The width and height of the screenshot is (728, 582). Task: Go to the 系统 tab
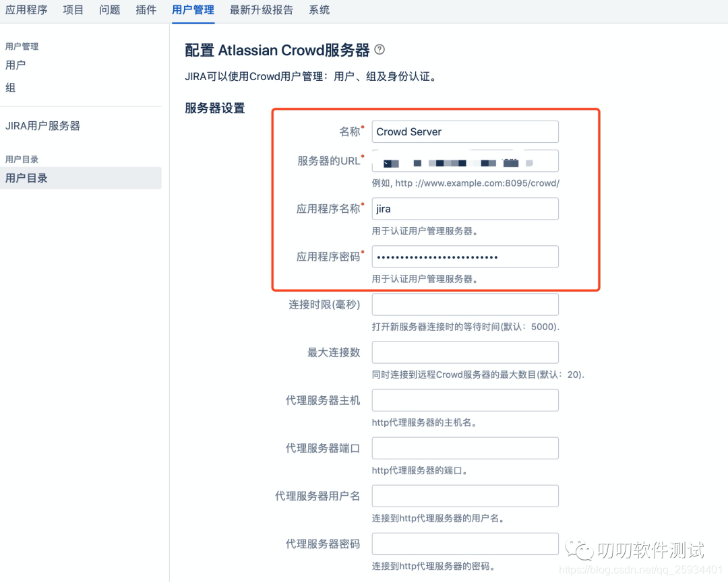click(x=320, y=10)
